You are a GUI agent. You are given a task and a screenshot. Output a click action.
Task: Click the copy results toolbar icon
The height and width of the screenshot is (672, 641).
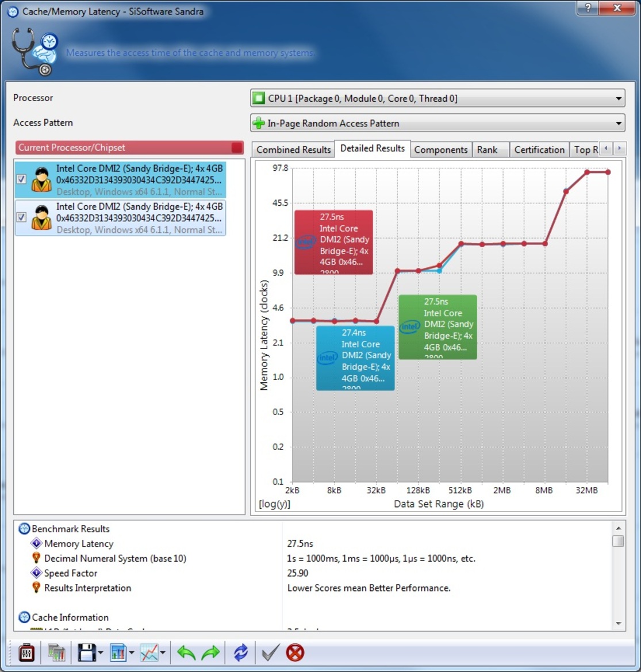pos(56,652)
